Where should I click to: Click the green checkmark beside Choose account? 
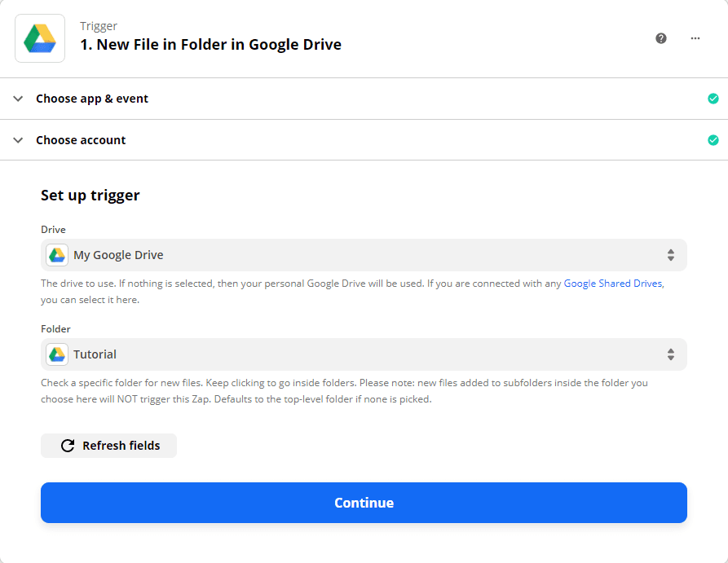(713, 139)
